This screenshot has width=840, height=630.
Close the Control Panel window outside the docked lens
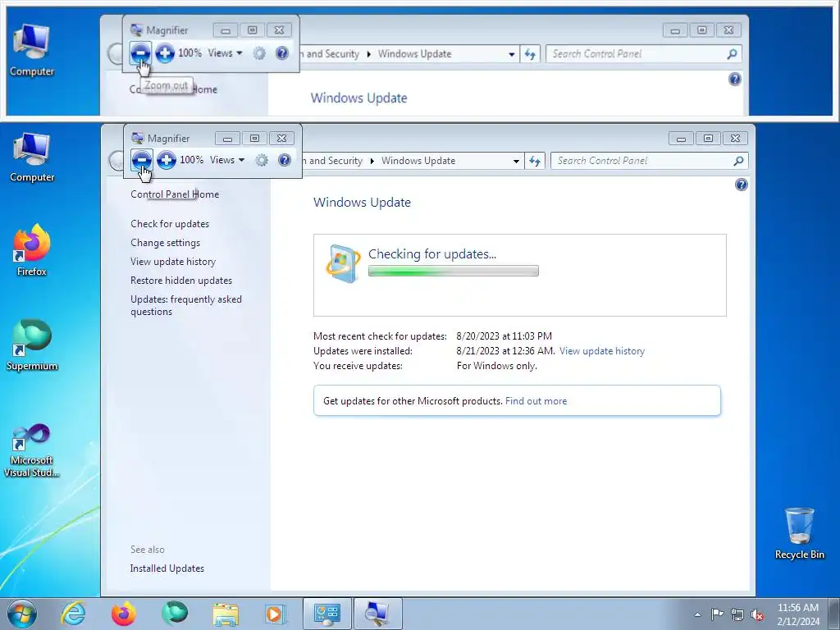[735, 139]
